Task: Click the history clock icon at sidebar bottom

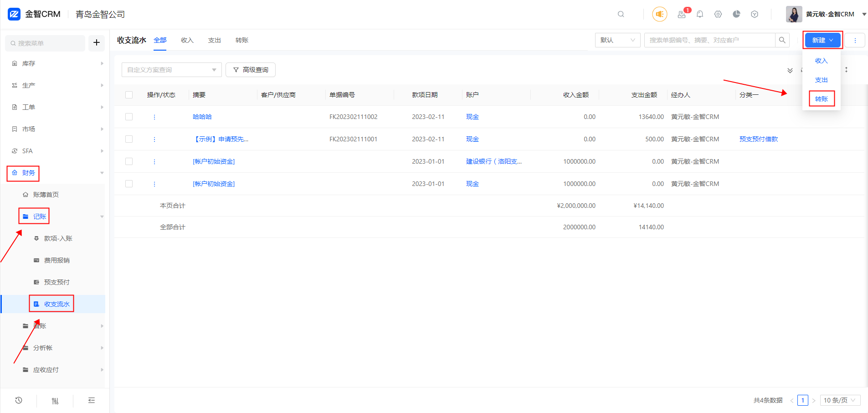Action: click(x=19, y=400)
